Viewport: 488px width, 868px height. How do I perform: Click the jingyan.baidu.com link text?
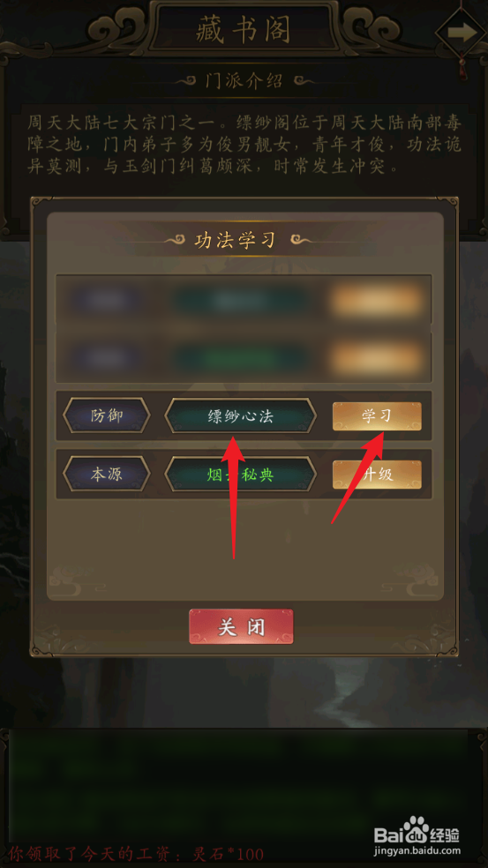pyautogui.click(x=417, y=851)
